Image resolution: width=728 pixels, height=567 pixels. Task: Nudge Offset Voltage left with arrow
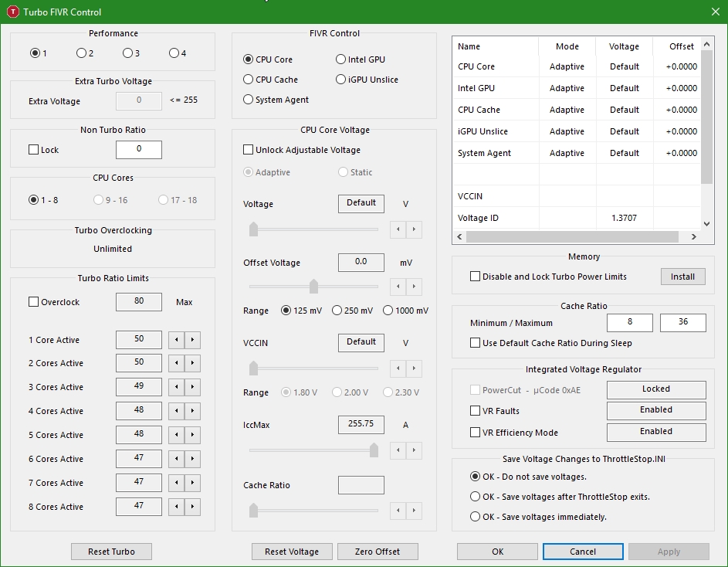pyautogui.click(x=398, y=287)
